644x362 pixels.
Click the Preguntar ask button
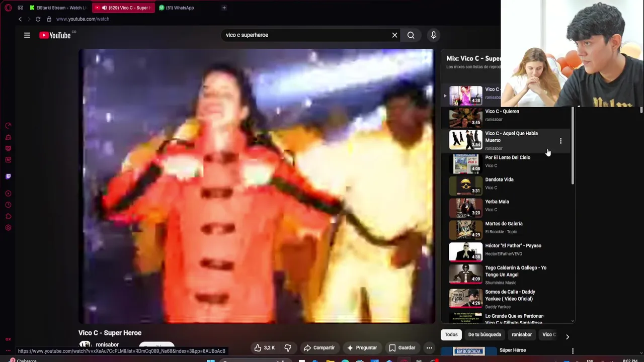362,348
